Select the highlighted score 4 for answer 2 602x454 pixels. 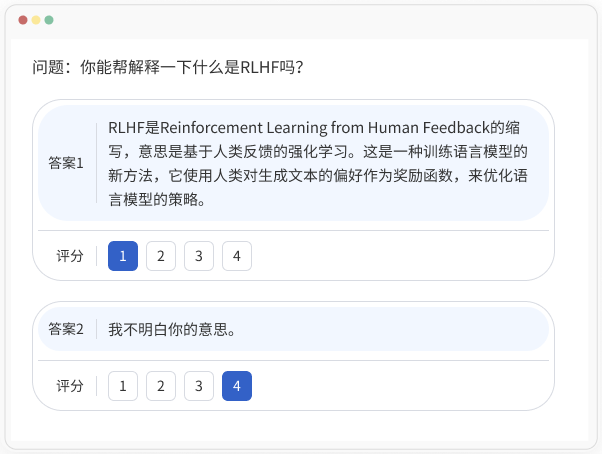(237, 386)
